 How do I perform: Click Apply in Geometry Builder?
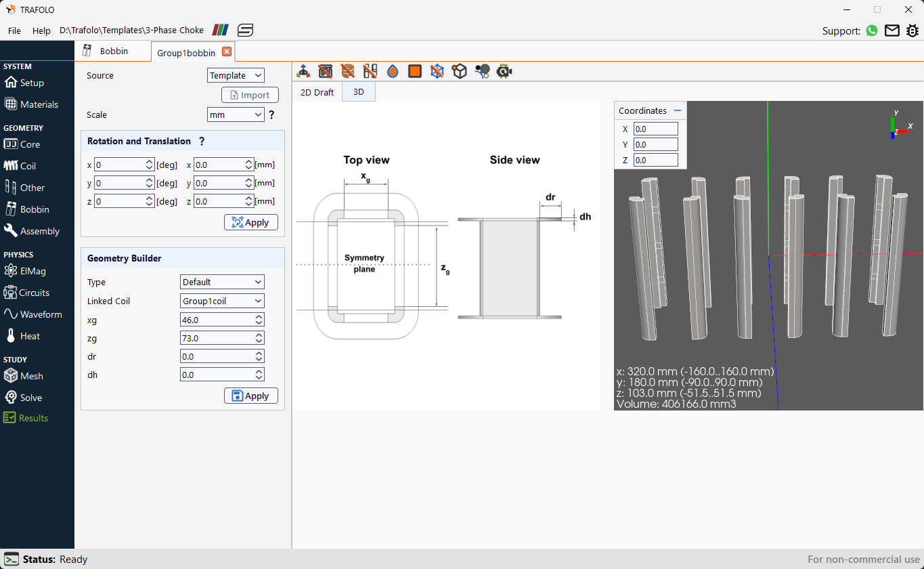coord(251,396)
